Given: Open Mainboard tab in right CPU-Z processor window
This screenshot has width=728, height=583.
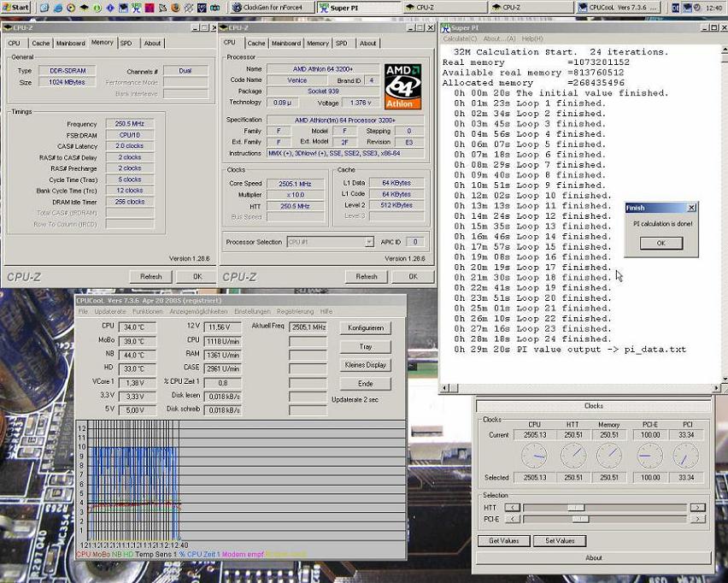Looking at the screenshot, I should [x=286, y=44].
